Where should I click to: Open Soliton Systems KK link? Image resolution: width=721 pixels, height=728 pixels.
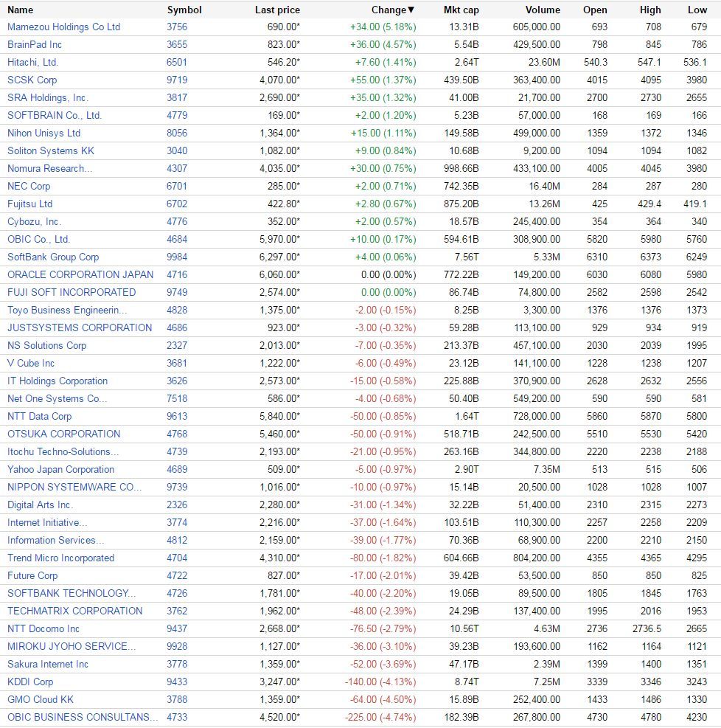point(51,151)
